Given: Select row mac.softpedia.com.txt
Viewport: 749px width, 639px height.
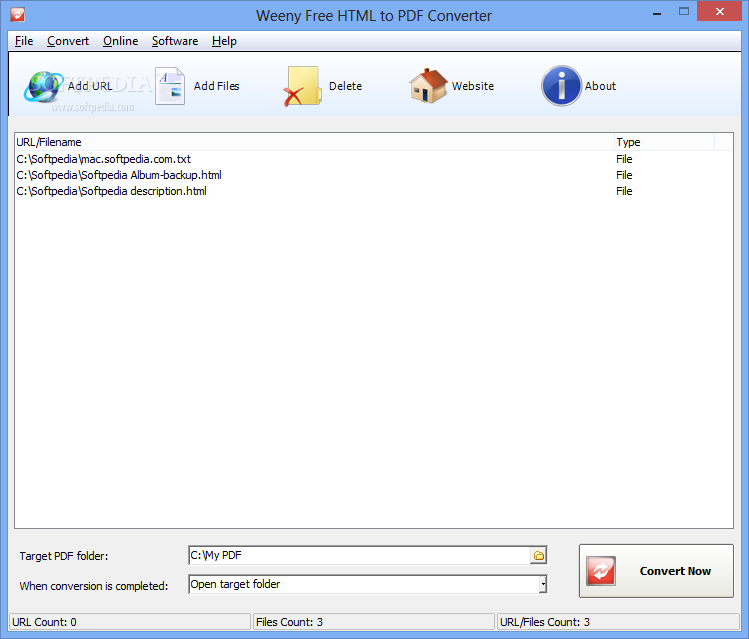Looking at the screenshot, I should 374,159.
